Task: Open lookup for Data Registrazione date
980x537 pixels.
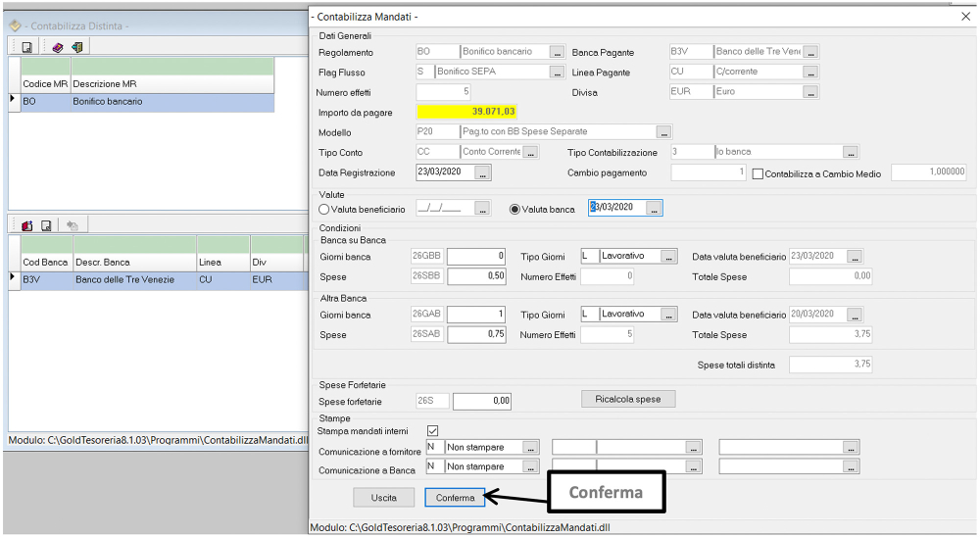Action: click(x=482, y=172)
